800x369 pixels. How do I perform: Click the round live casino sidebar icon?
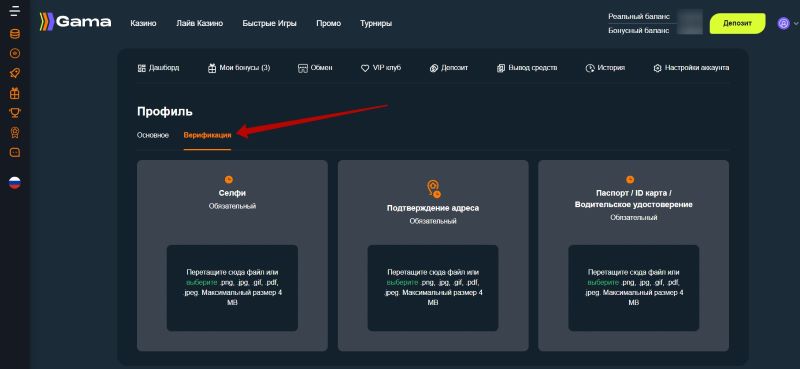point(15,54)
